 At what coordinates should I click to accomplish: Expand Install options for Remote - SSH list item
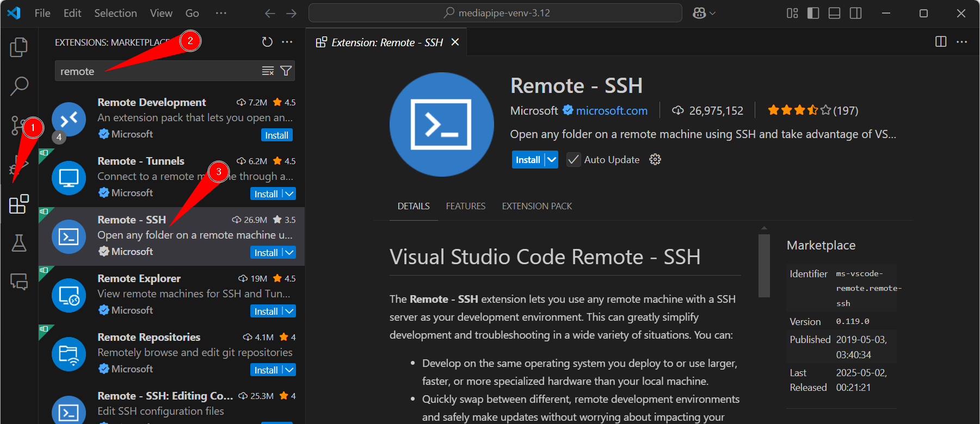[x=289, y=252]
